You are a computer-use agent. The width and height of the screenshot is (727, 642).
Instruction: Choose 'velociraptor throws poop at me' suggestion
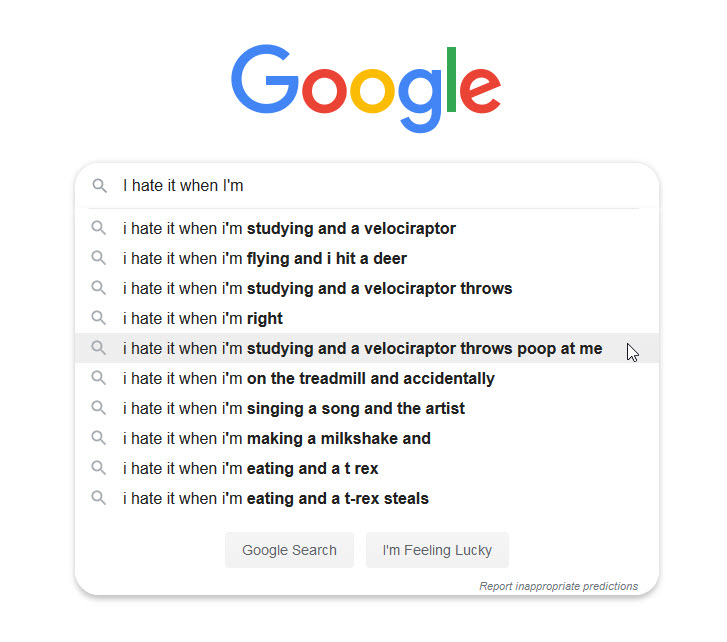pyautogui.click(x=362, y=349)
